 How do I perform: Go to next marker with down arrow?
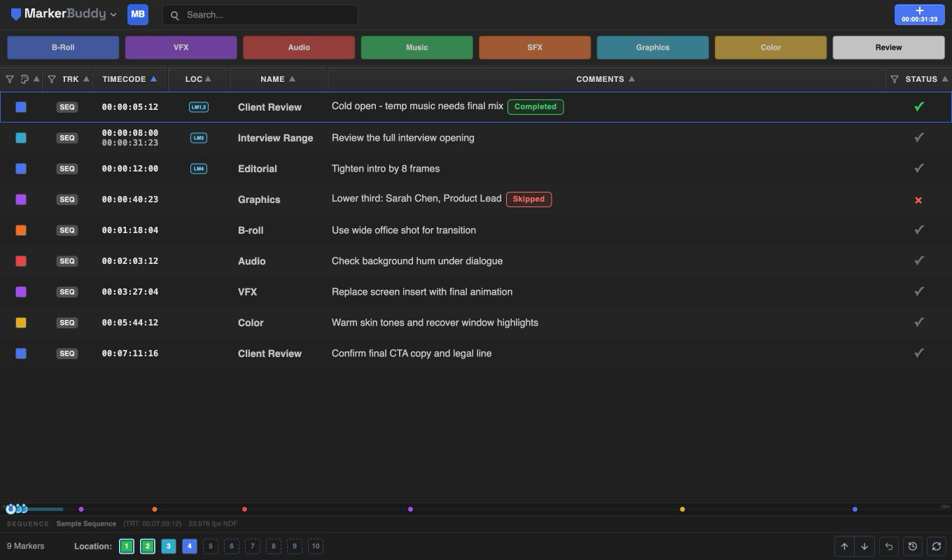point(864,547)
